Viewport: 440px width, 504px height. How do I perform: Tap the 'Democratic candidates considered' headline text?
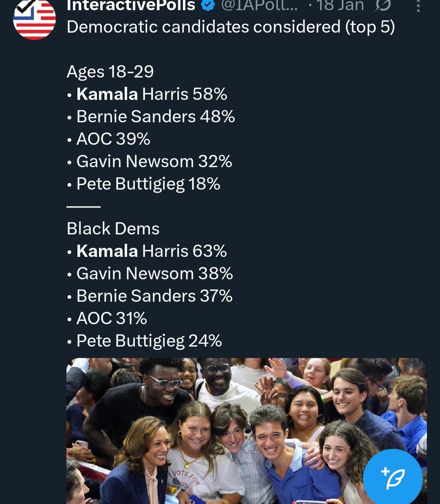pos(231,27)
